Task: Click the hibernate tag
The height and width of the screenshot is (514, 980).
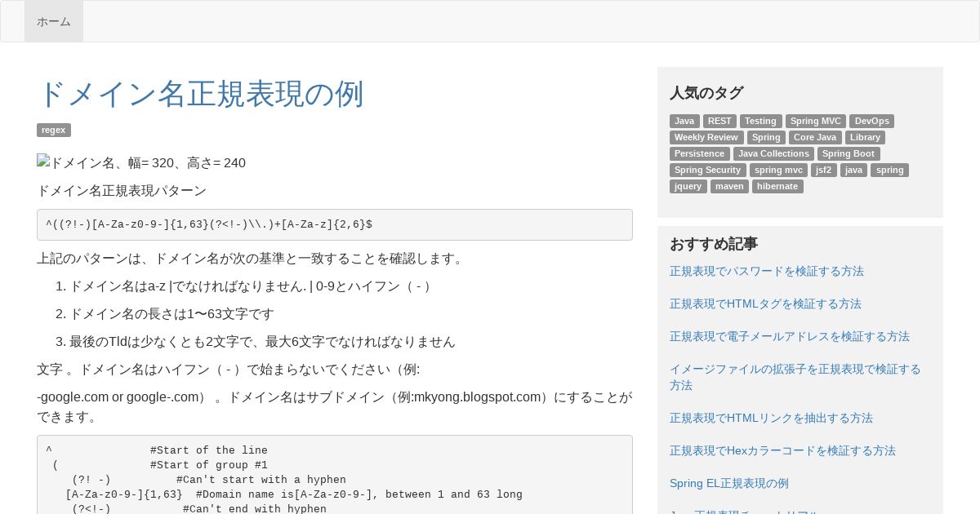Action: [777, 186]
